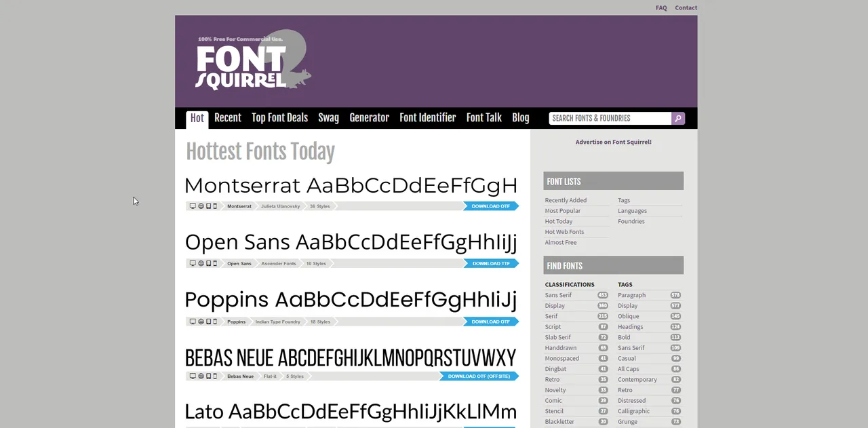Click the web globe icon in Poppins row

pyautogui.click(x=201, y=322)
